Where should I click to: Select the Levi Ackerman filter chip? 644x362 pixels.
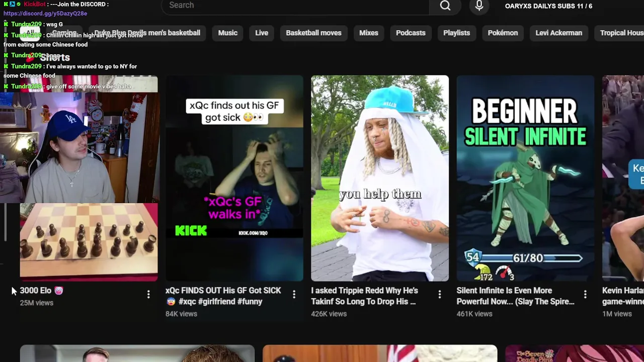[x=558, y=33]
